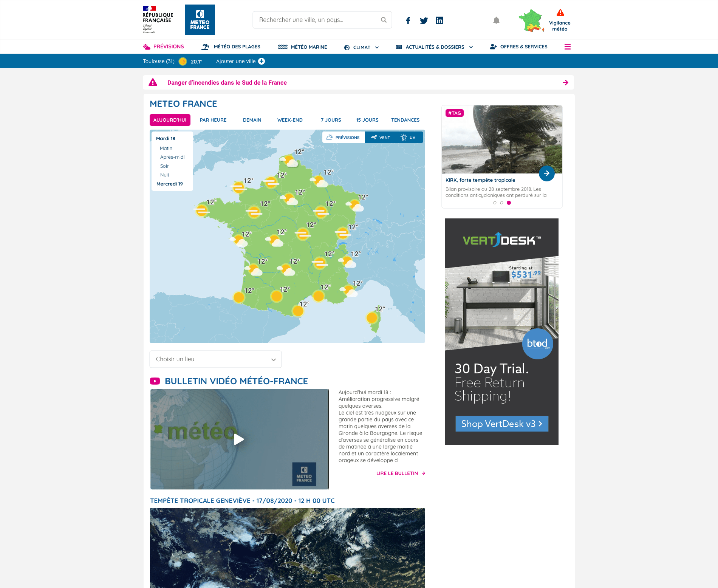The height and width of the screenshot is (588, 718).
Task: Play the bulletin video
Action: tap(239, 439)
